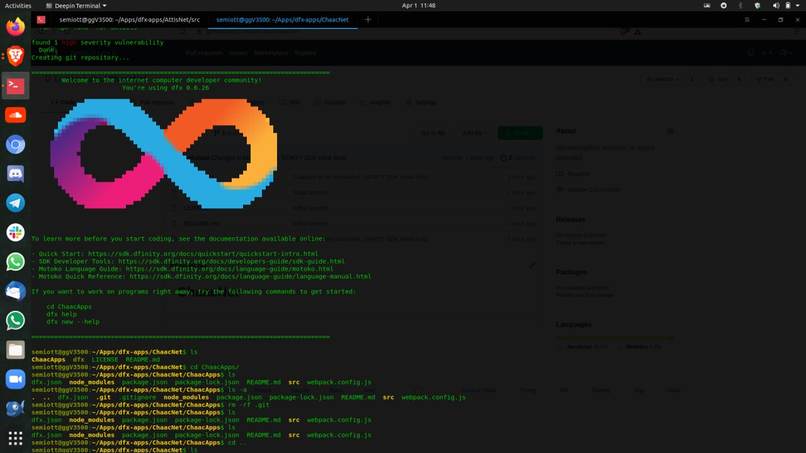Open the WhatsApp icon directly above Files
The height and width of the screenshot is (453, 806).
[x=15, y=320]
